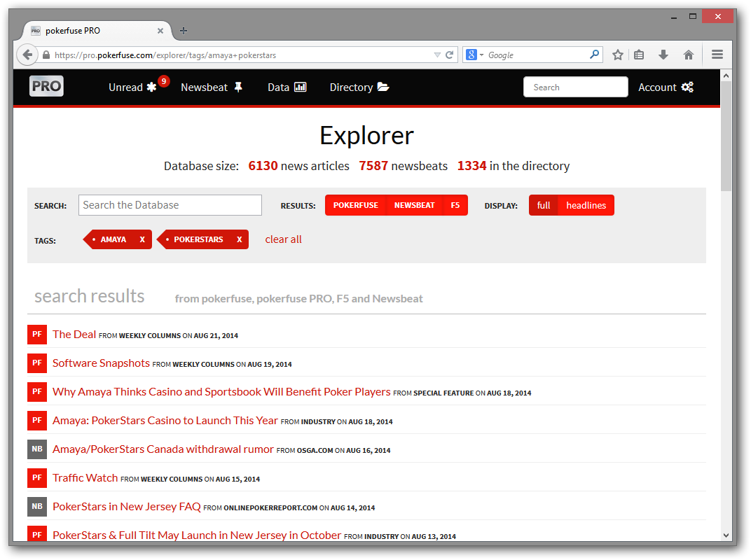This screenshot has width=751, height=560.
Task: Open PokerStars in New Jersey FAQ
Action: [x=126, y=506]
